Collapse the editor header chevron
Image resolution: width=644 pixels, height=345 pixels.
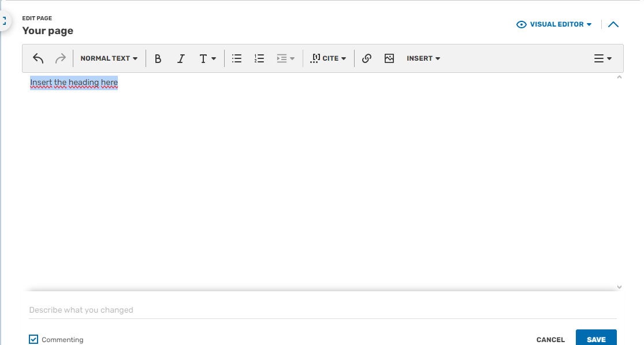tap(613, 24)
